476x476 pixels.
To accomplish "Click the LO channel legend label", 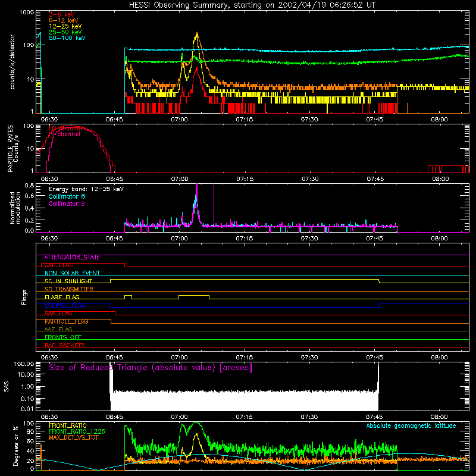I will [x=65, y=128].
